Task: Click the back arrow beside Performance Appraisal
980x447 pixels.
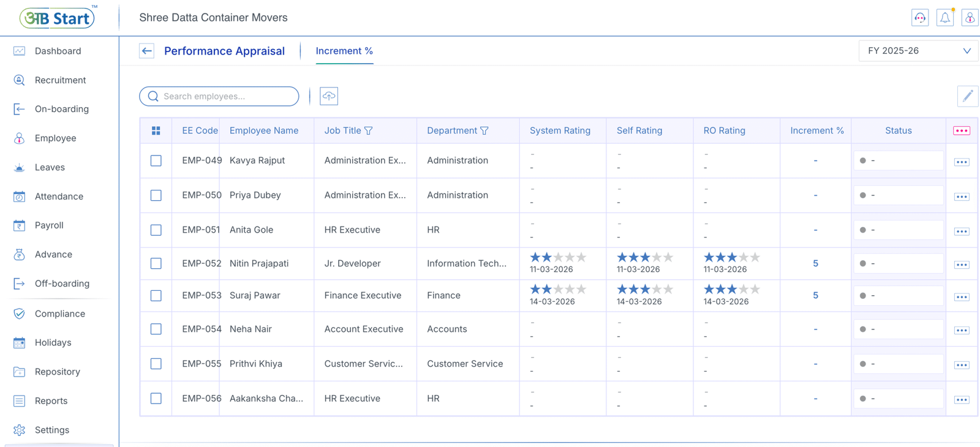Action: point(146,51)
